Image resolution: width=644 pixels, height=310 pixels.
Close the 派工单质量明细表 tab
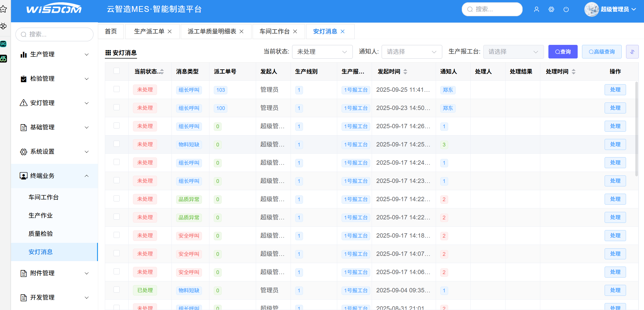coord(242,31)
